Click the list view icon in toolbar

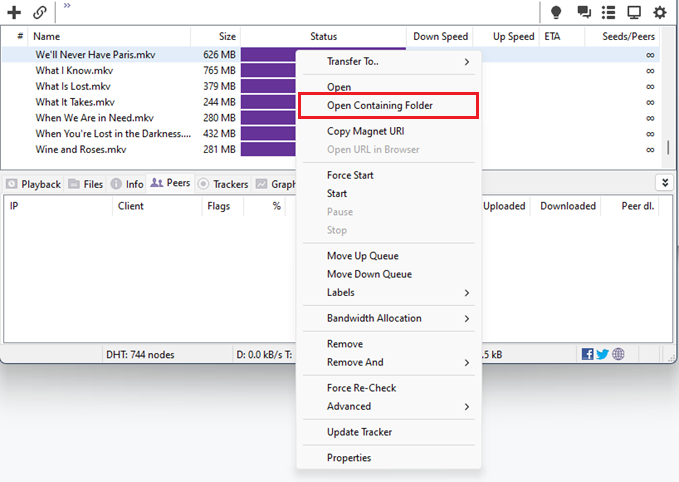coord(608,12)
